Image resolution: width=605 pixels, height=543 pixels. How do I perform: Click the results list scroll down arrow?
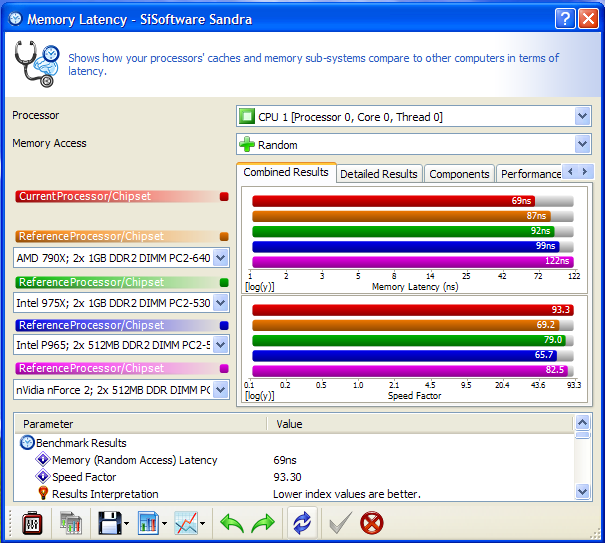pyautogui.click(x=582, y=492)
